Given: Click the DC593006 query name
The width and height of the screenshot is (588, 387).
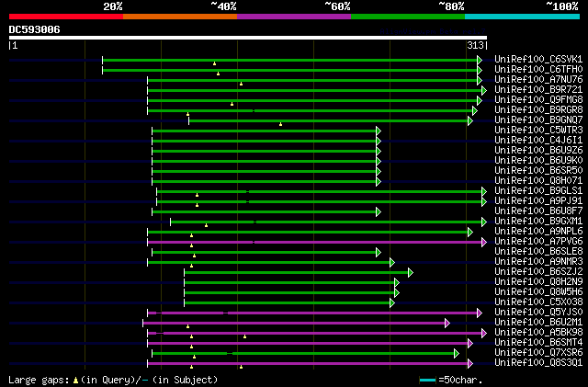Looking at the screenshot, I should (34, 29).
